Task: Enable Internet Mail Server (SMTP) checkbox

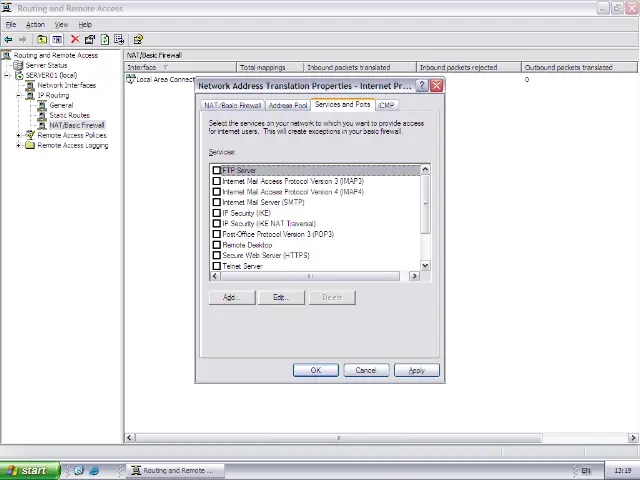Action: [x=217, y=202]
